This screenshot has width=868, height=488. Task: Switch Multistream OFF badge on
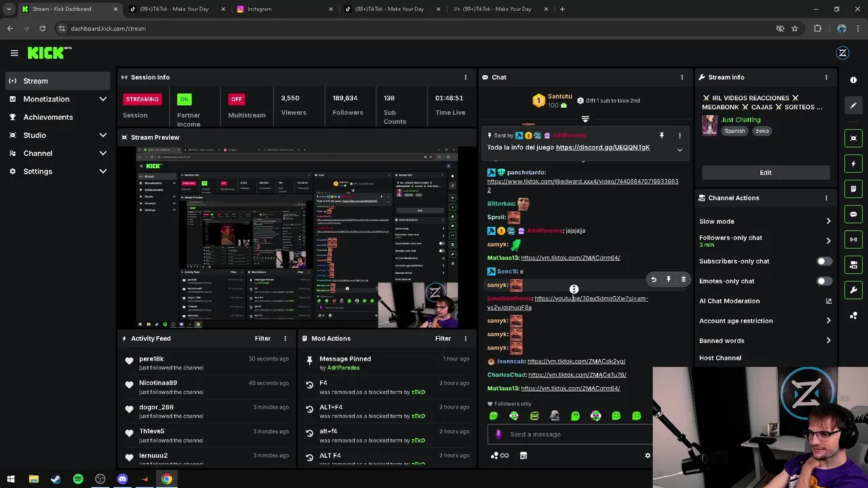[x=236, y=99]
